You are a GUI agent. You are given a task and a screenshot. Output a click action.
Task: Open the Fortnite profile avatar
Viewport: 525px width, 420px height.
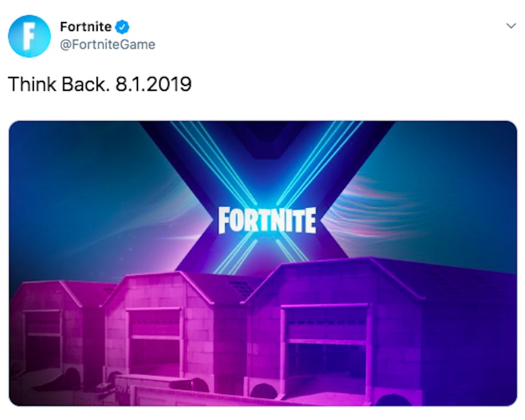(x=29, y=36)
